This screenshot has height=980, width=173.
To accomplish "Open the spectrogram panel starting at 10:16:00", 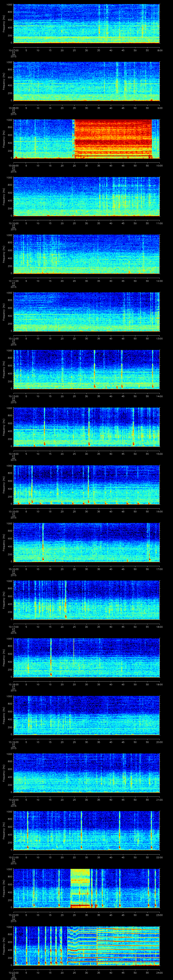I will 86,543.
